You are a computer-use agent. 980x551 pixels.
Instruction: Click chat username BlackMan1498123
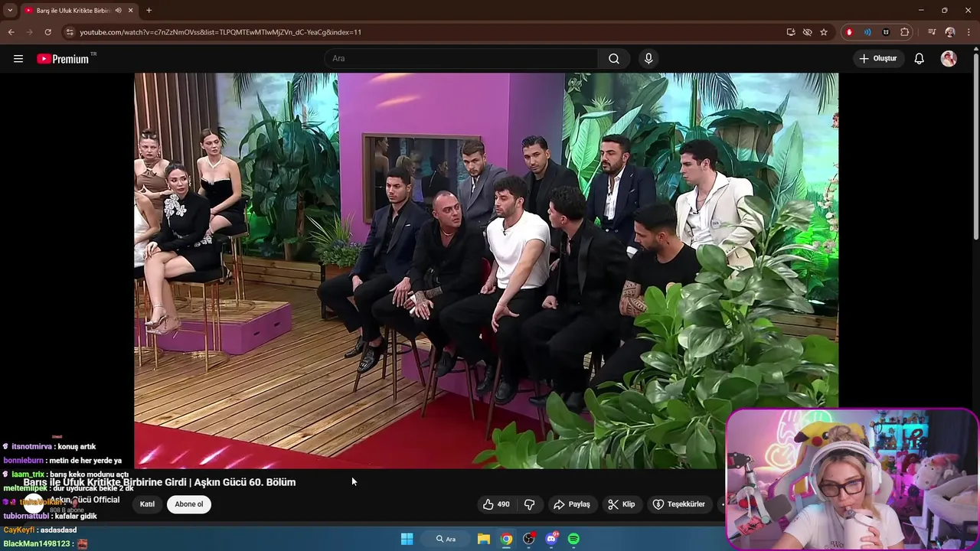click(37, 543)
